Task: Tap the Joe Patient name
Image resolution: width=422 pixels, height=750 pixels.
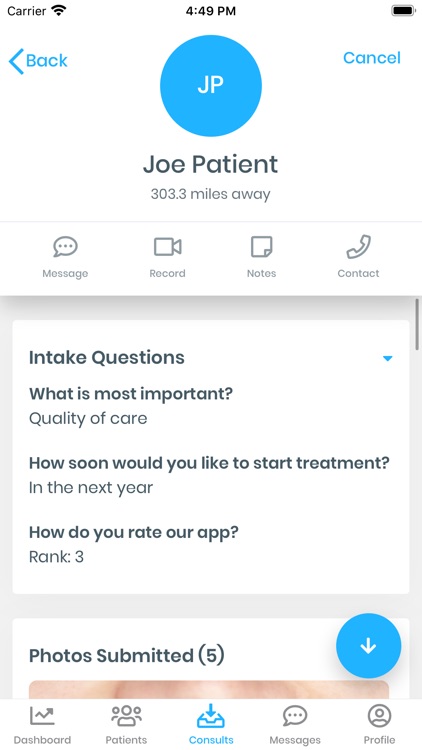Action: 211,165
